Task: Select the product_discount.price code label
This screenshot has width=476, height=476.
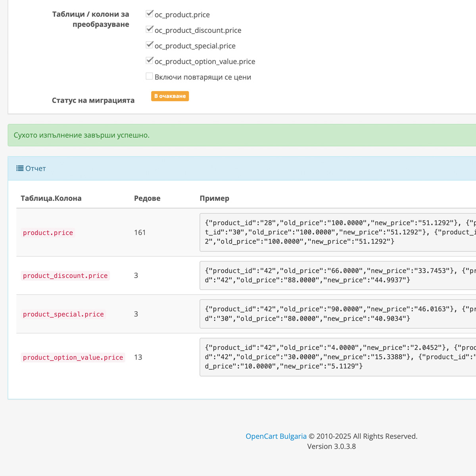Action: click(65, 276)
